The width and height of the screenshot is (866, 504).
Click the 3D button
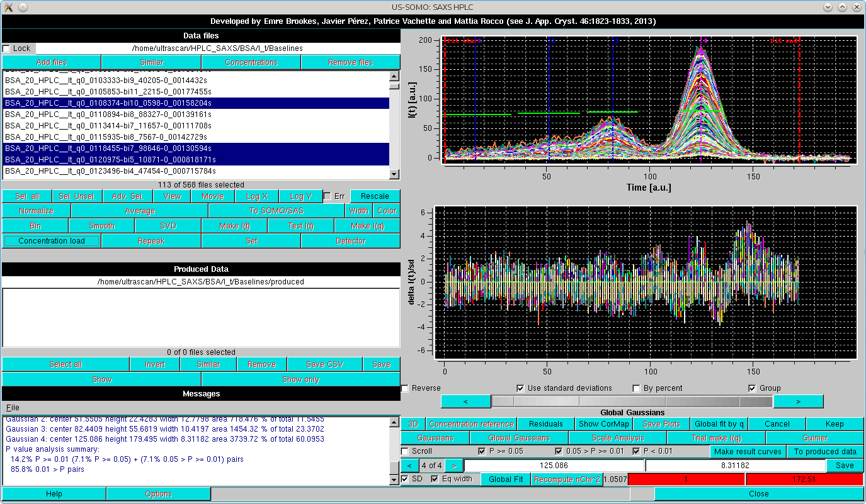coord(413,424)
